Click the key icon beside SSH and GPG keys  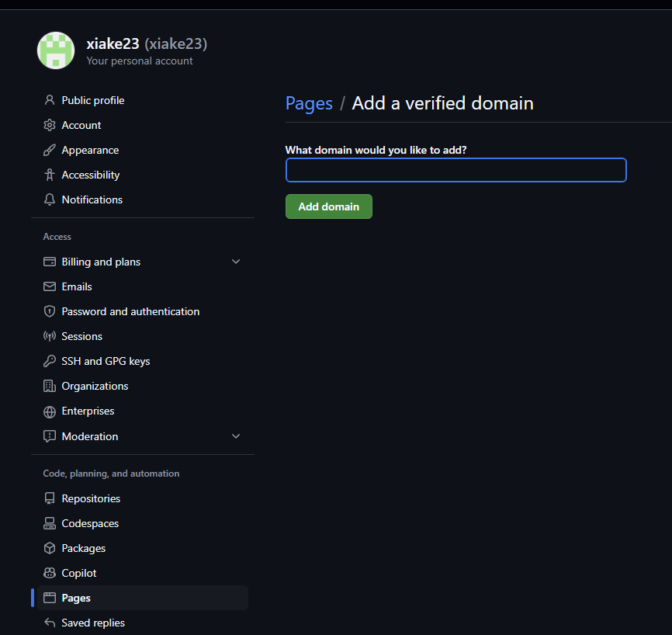50,361
